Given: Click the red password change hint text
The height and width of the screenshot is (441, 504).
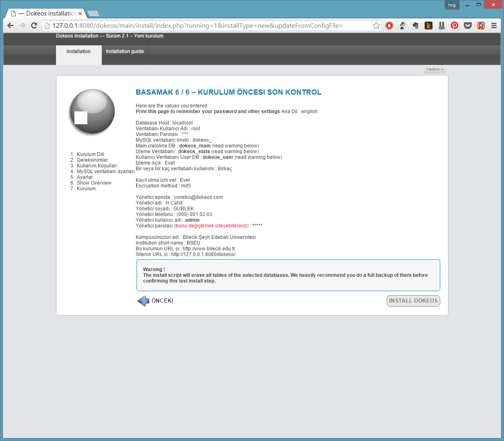Looking at the screenshot, I should click(x=211, y=226).
